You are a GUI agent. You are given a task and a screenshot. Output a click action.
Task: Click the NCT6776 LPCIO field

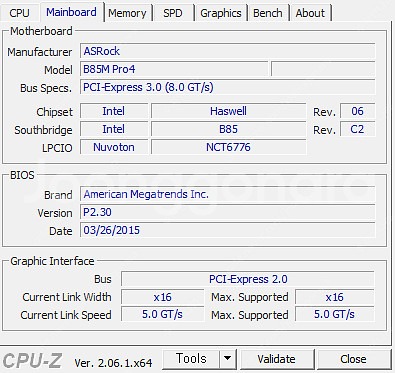click(228, 147)
